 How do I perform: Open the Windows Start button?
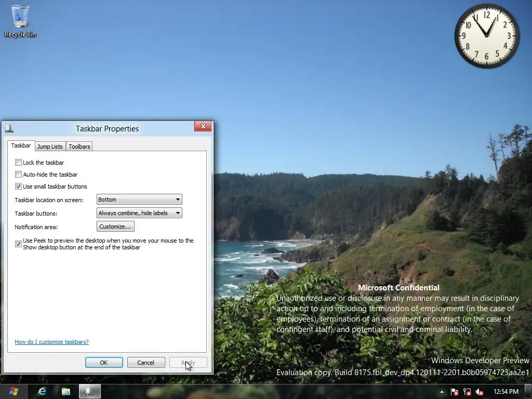[x=14, y=392]
